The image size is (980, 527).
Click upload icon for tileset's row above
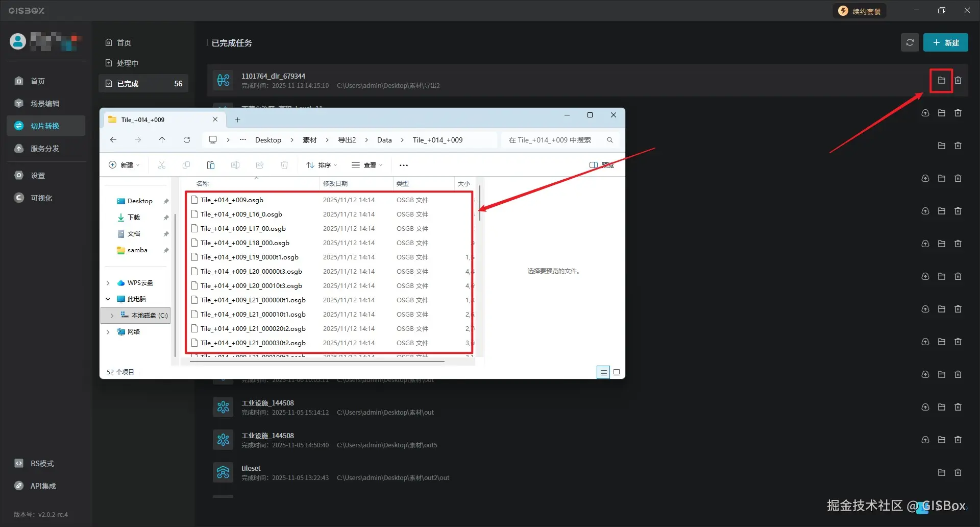pos(925,440)
